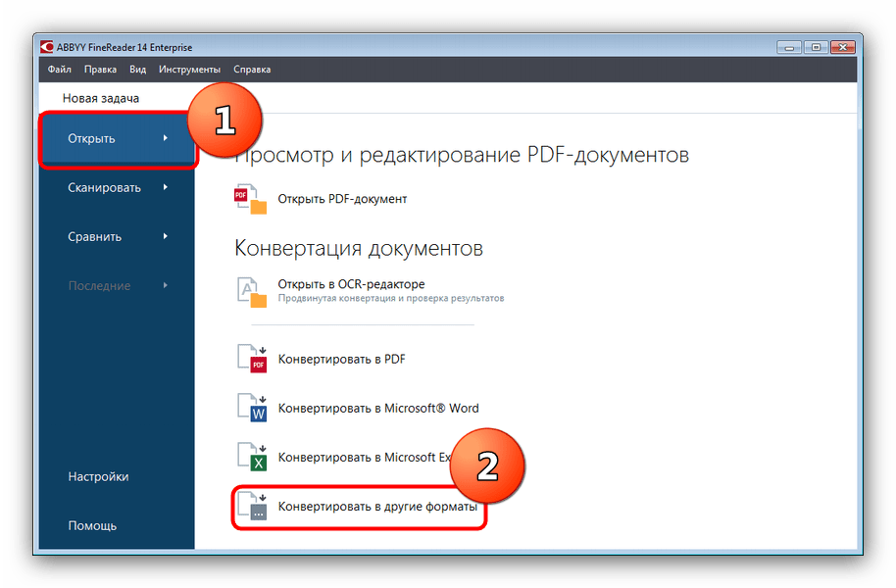Open the Вид menu

tap(137, 70)
